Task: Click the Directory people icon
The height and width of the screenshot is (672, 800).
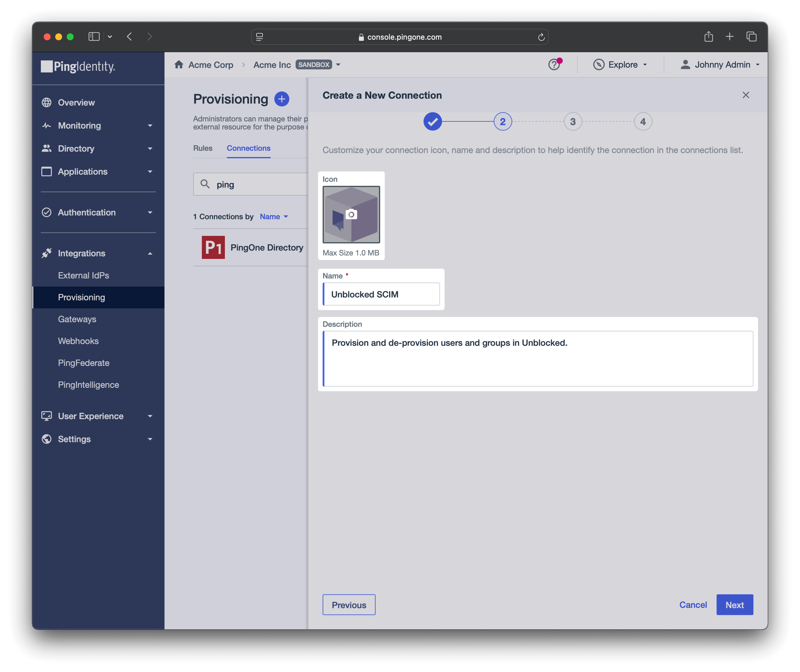Action: point(47,148)
